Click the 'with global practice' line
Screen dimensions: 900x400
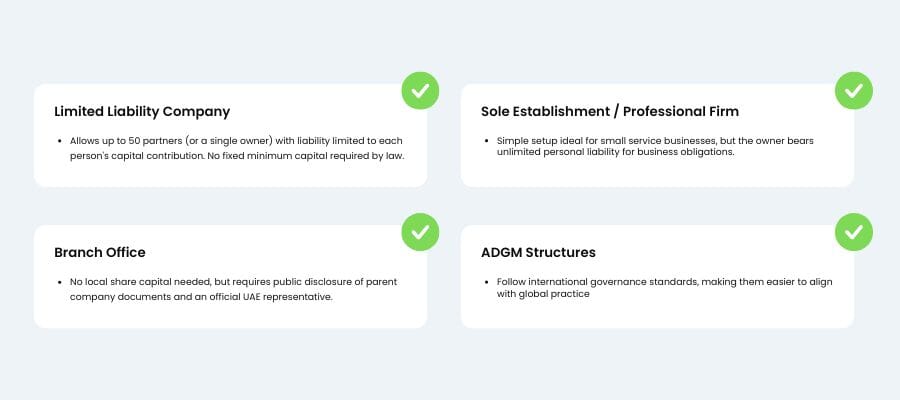coord(543,294)
